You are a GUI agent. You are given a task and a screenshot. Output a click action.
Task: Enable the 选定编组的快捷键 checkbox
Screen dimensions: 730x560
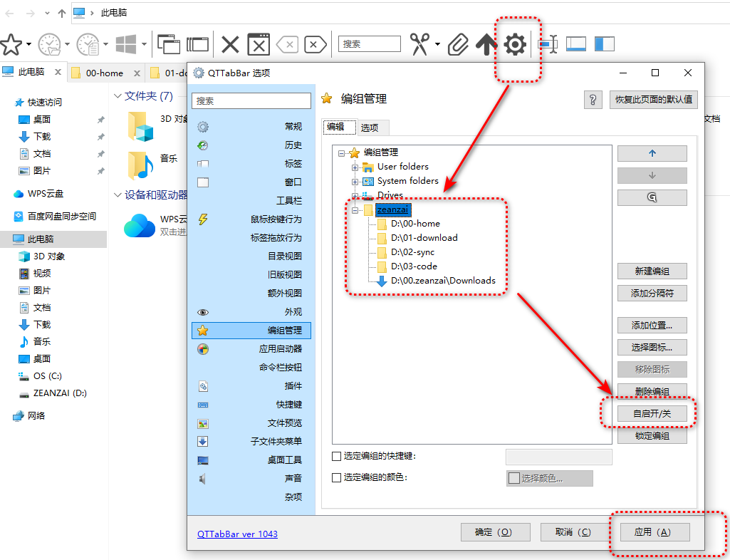pyautogui.click(x=337, y=456)
